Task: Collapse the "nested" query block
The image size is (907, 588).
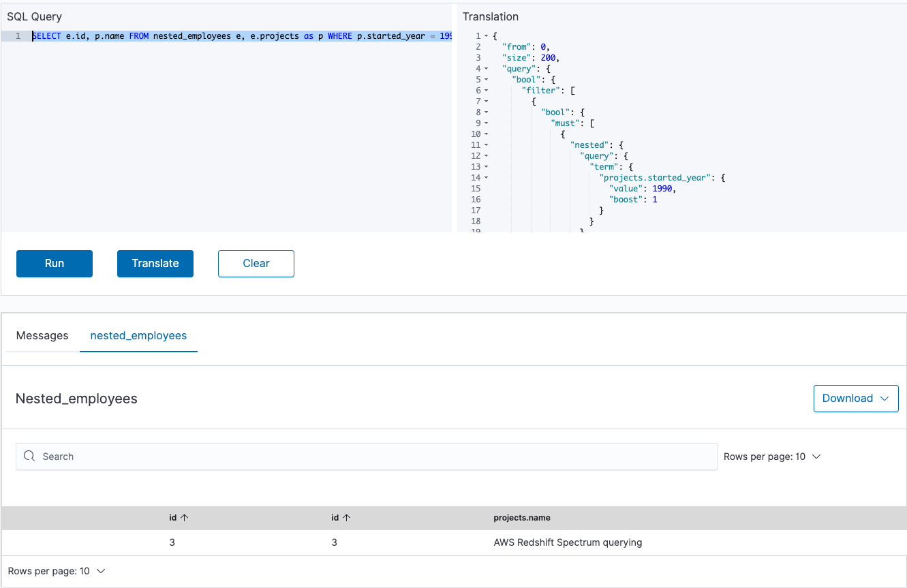Action: point(487,144)
